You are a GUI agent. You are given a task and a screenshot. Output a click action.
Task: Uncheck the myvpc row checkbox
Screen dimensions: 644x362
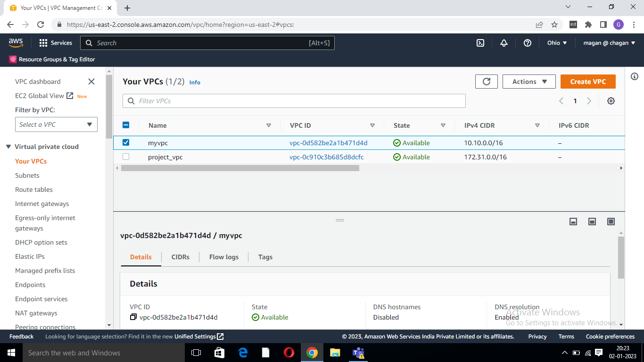(126, 142)
